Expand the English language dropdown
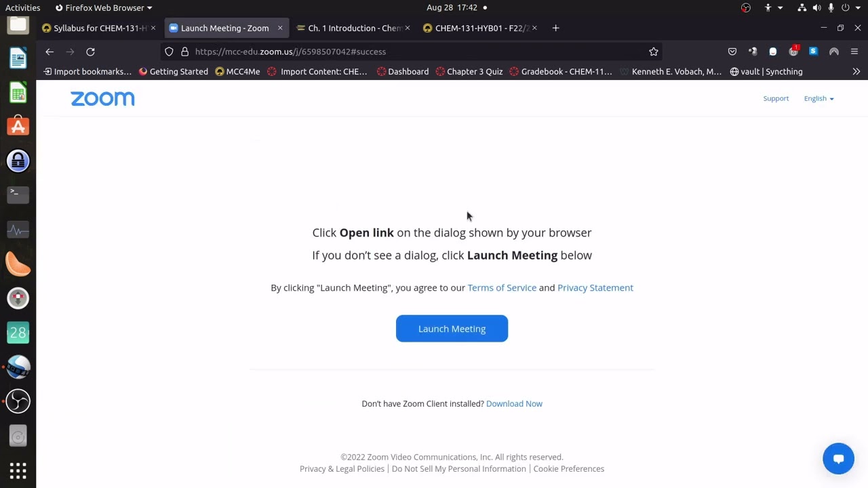Viewport: 868px width, 488px height. (x=818, y=98)
